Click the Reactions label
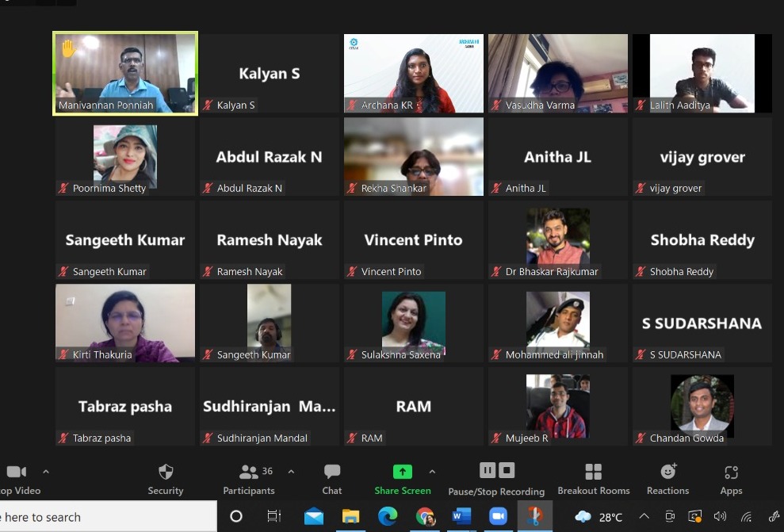The width and height of the screenshot is (784, 532). [668, 491]
